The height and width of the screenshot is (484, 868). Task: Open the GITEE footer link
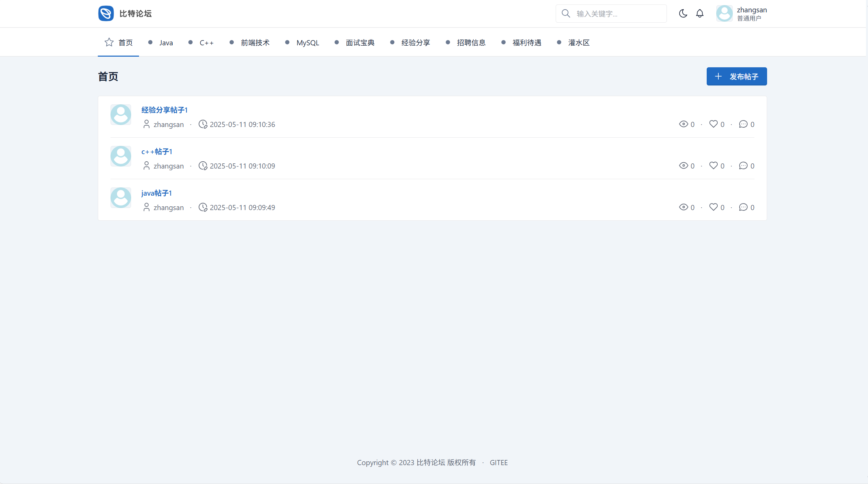(498, 462)
